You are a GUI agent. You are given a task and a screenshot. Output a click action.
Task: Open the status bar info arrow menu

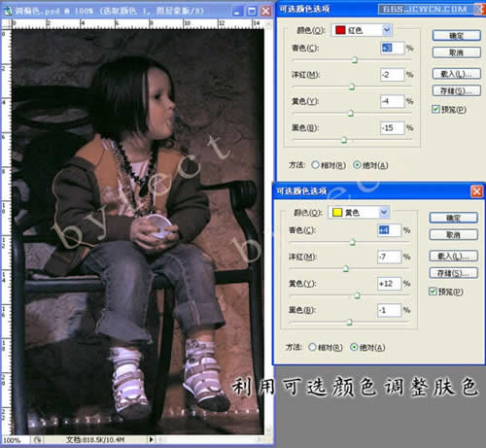pos(151,439)
